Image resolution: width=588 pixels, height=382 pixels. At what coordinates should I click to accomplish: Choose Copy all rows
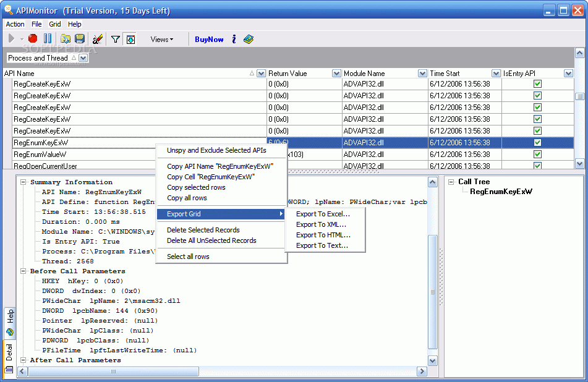[x=221, y=198]
